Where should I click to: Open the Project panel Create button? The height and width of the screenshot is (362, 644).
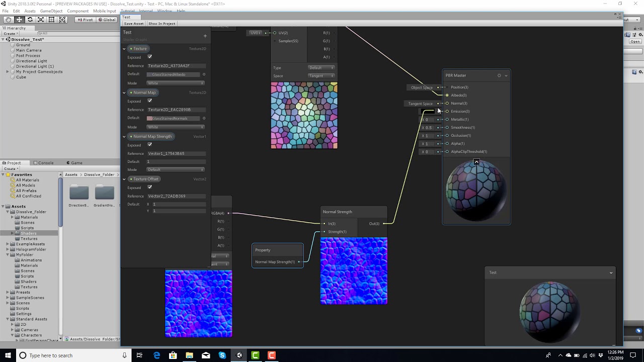[11, 168]
